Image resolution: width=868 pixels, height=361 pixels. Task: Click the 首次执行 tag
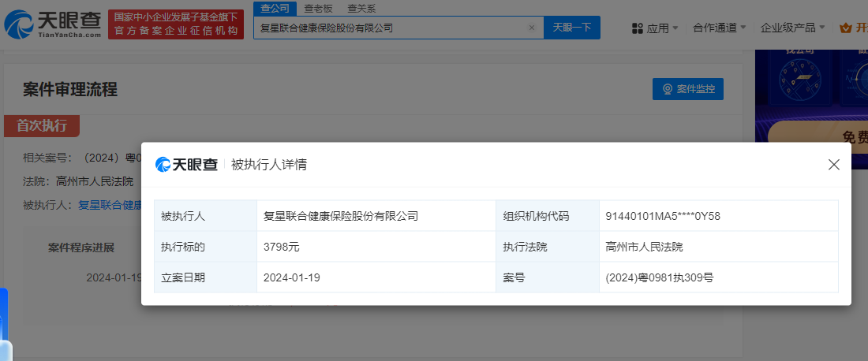click(x=42, y=126)
